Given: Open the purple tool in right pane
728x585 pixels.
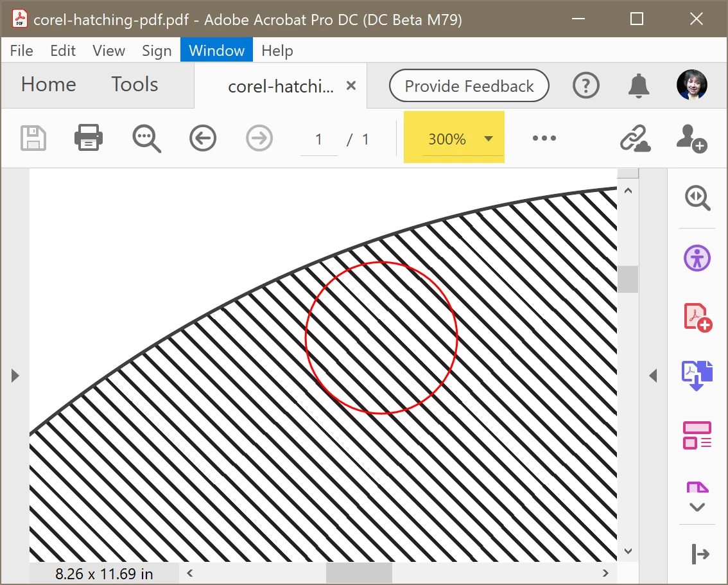Looking at the screenshot, I should (x=697, y=487).
